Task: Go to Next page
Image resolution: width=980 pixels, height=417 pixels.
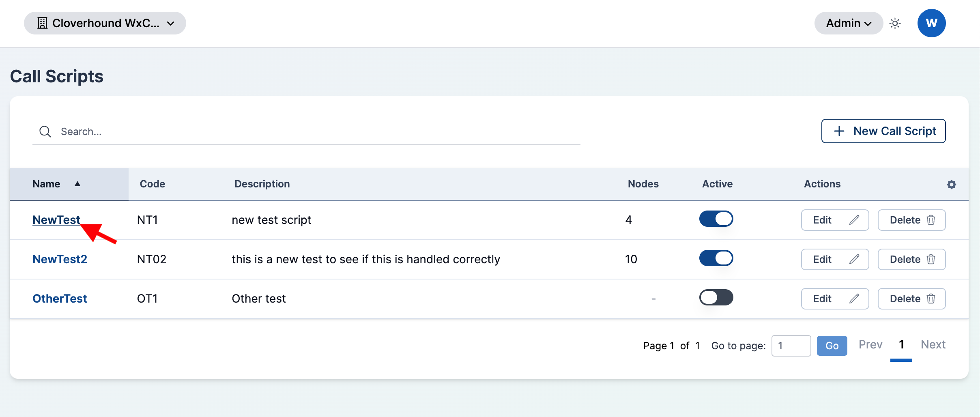Action: 933,344
